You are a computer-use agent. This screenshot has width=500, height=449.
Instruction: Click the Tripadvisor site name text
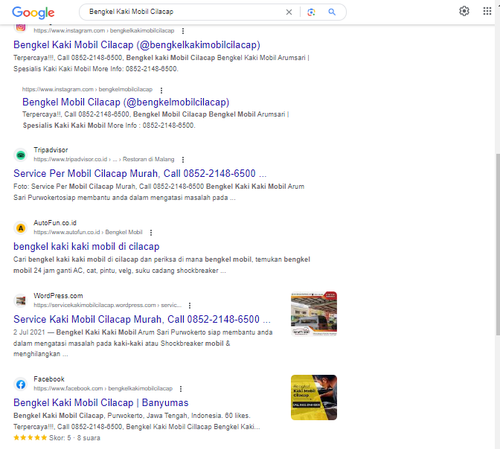51,150
